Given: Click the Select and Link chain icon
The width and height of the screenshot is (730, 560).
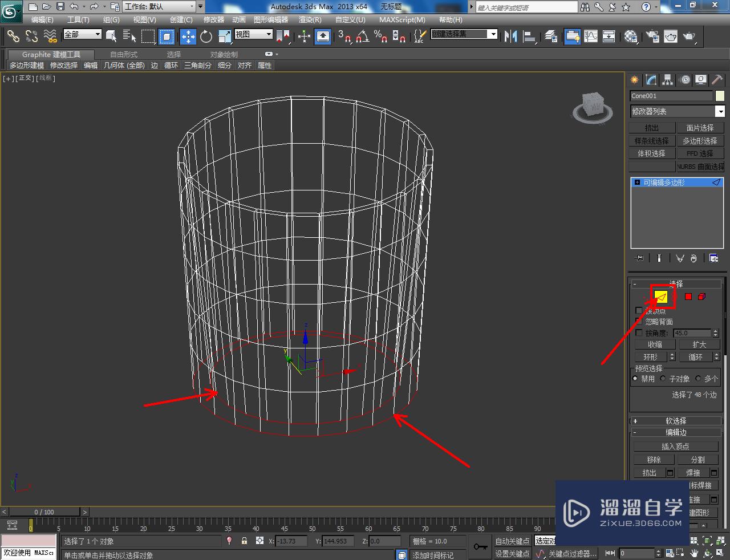Looking at the screenshot, I should 13,36.
